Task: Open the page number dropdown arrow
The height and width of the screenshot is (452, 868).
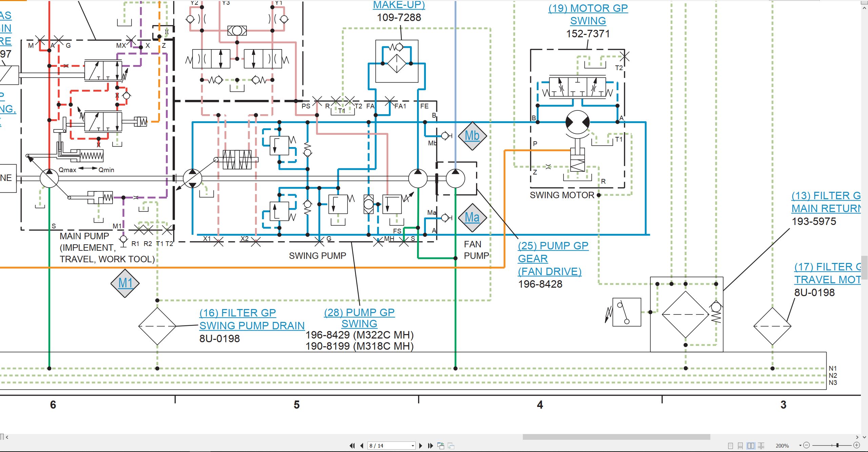Action: (x=413, y=446)
